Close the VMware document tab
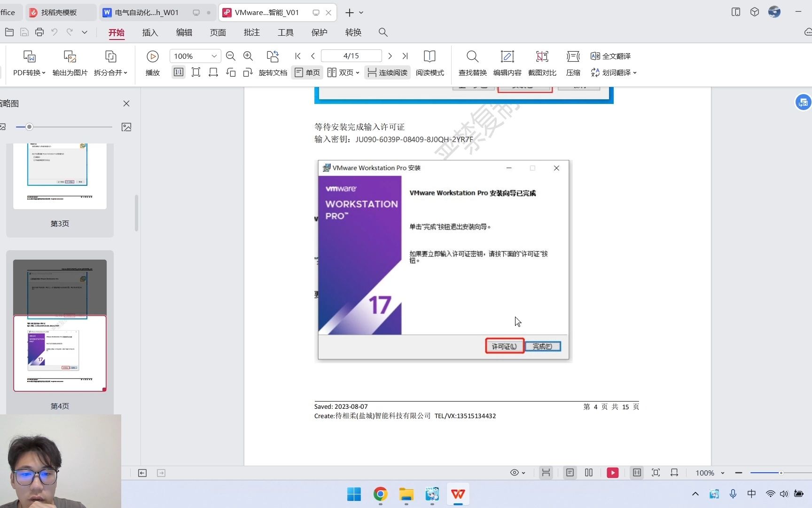 click(328, 13)
